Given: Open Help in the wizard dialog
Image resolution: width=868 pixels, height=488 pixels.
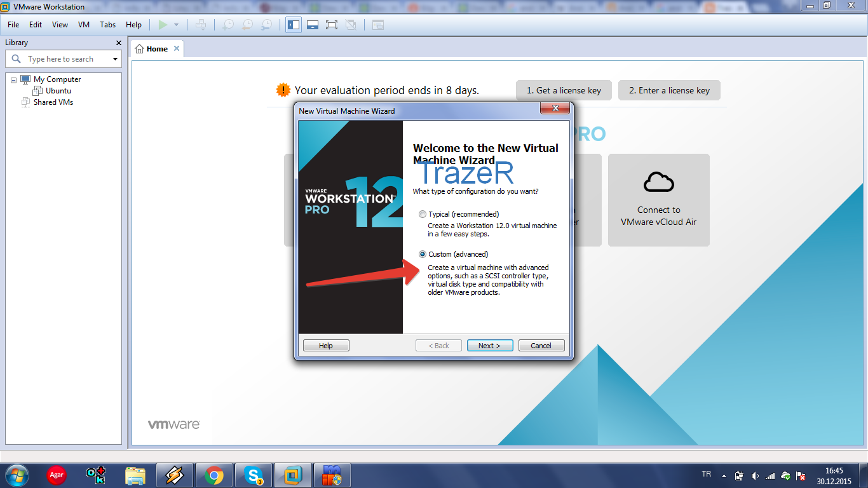Looking at the screenshot, I should [326, 346].
